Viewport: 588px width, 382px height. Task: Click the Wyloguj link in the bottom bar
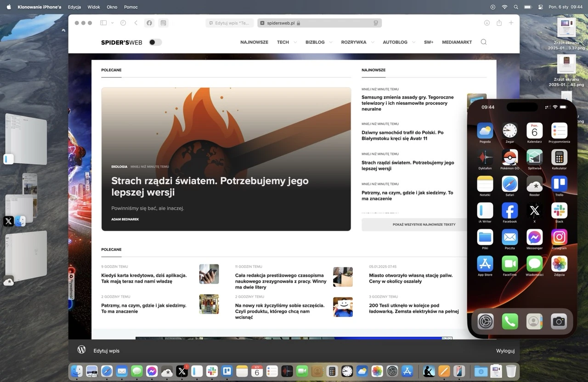505,351
